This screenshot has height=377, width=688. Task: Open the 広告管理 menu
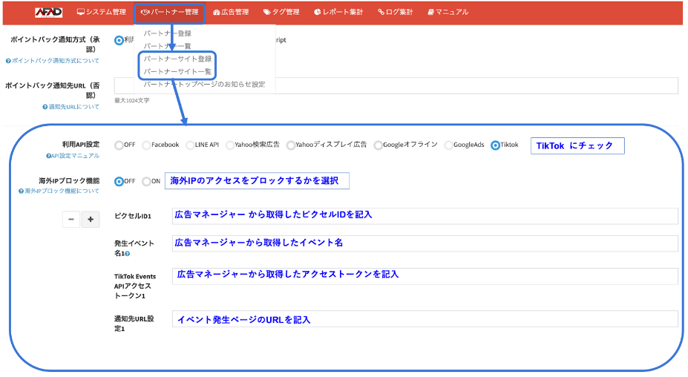pyautogui.click(x=231, y=12)
